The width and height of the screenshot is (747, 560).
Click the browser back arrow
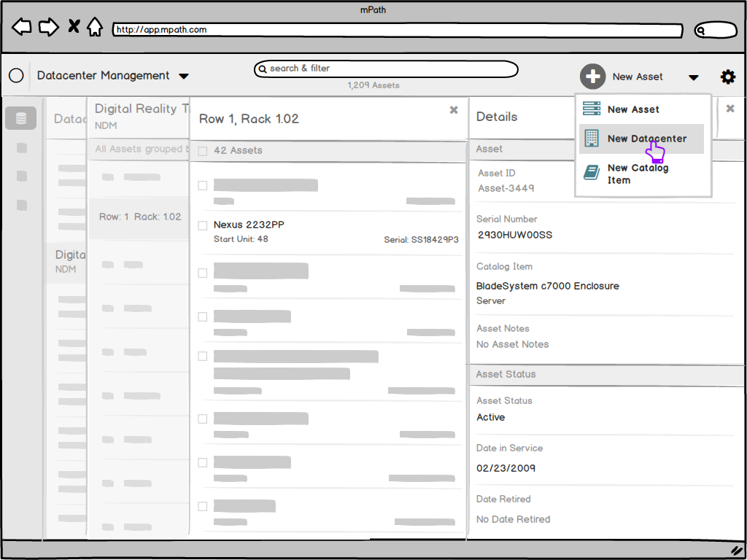(x=22, y=26)
